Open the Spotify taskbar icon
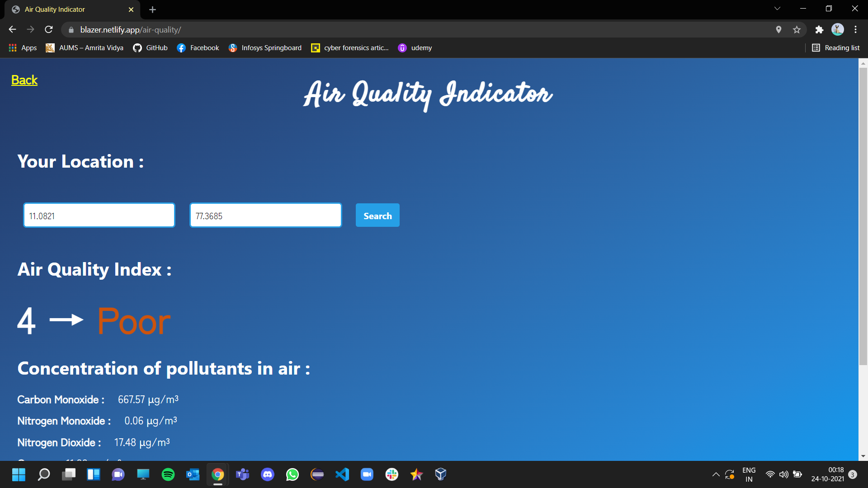The height and width of the screenshot is (488, 868). (x=168, y=474)
